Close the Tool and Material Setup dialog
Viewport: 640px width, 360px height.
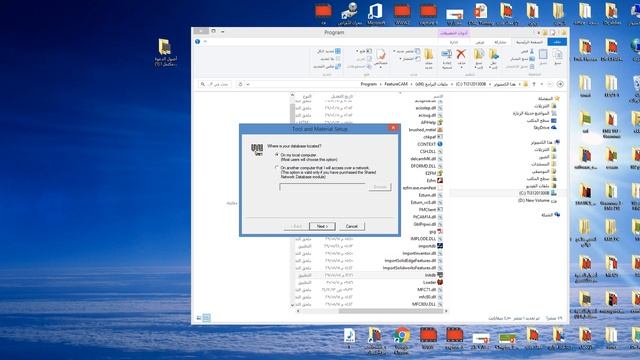click(393, 128)
